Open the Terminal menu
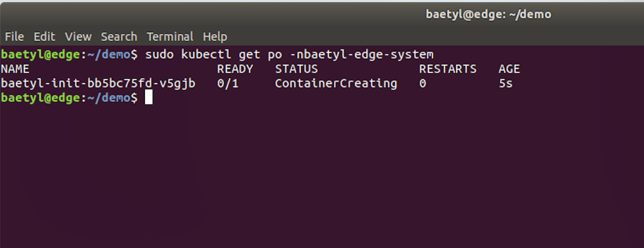644x248 pixels. pos(170,37)
